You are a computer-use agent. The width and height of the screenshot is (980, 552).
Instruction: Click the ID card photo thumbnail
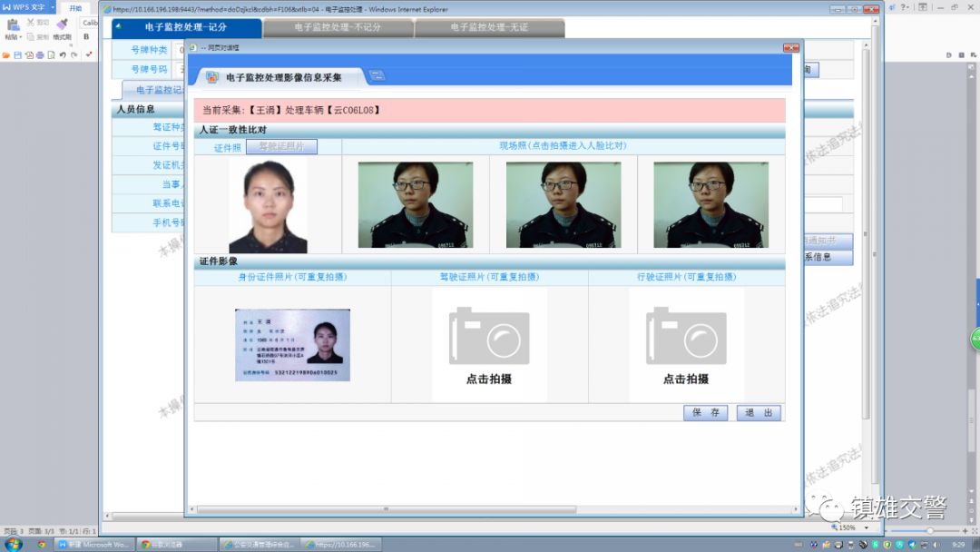tap(292, 345)
